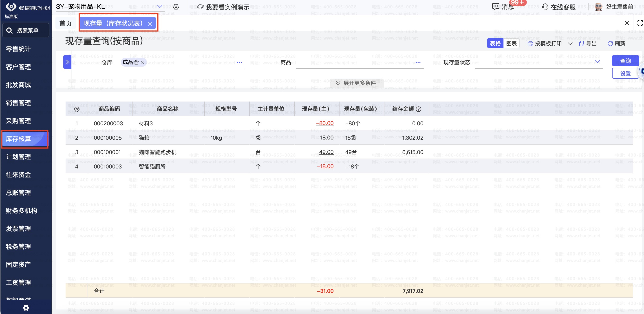This screenshot has width=644, height=314.
Task: Click the 搜索菜单 search field
Action: [26, 31]
